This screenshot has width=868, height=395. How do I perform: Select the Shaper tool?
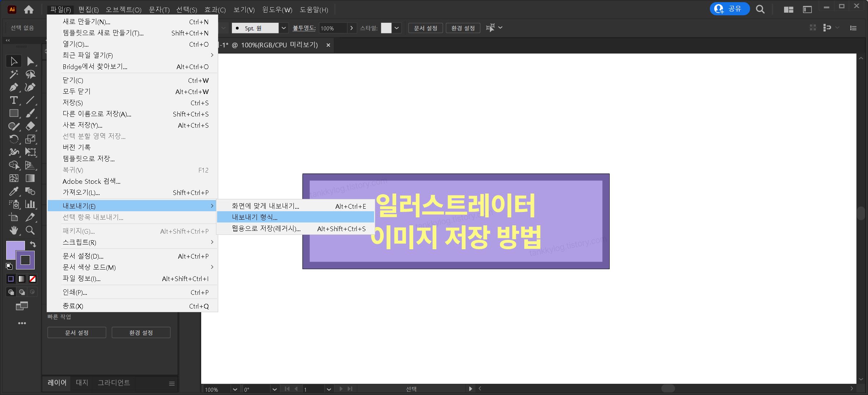coord(14,126)
